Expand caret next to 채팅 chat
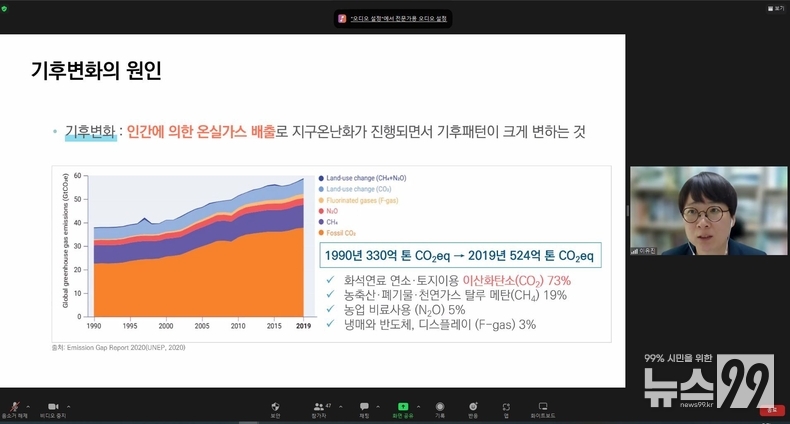The width and height of the screenshot is (790, 424). (x=378, y=406)
